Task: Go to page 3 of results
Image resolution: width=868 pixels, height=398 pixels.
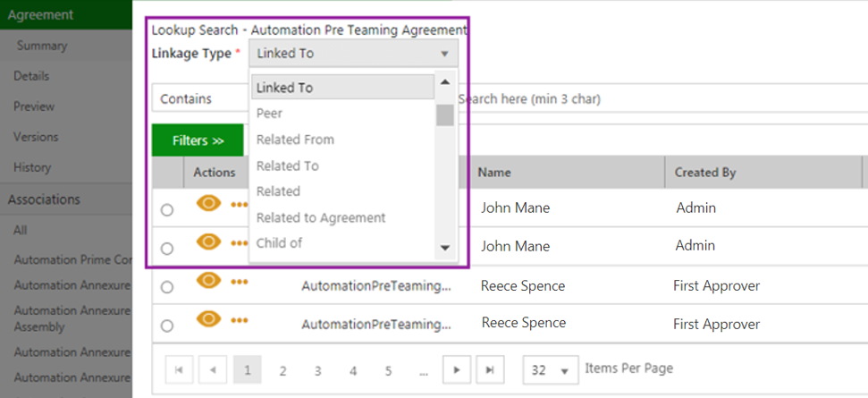Action: (317, 370)
